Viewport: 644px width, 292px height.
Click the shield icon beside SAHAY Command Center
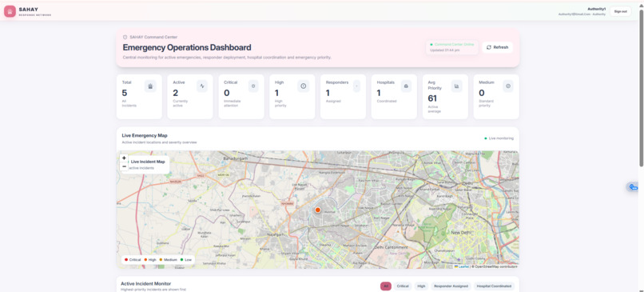point(125,37)
